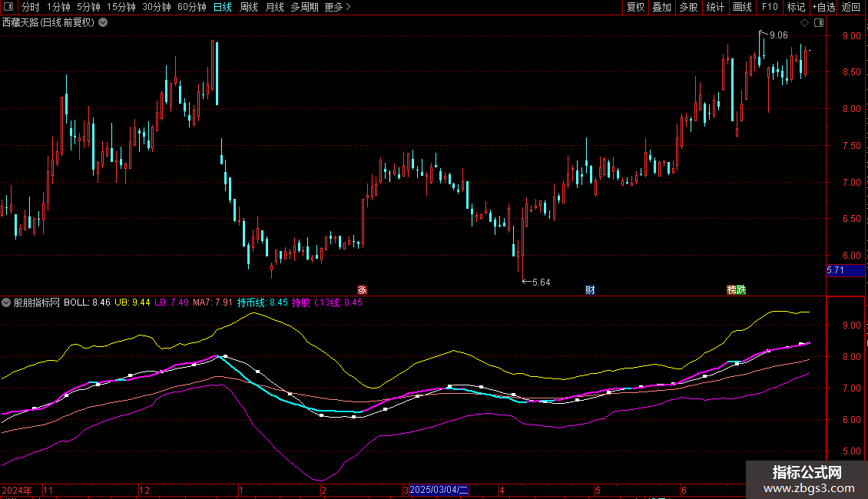The height and width of the screenshot is (499, 868).
Task: Switch to 分时 intraday view
Action: coord(31,7)
